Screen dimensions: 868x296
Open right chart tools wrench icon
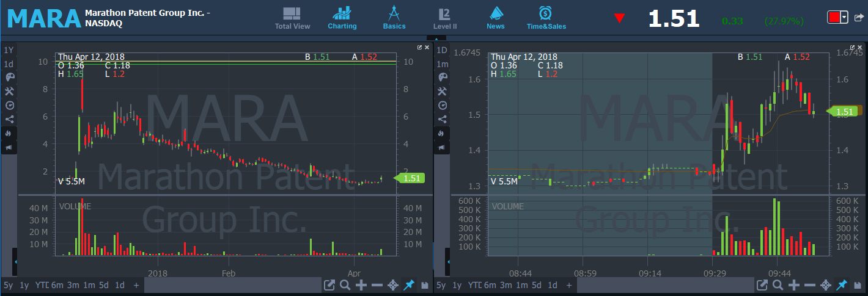tap(443, 92)
